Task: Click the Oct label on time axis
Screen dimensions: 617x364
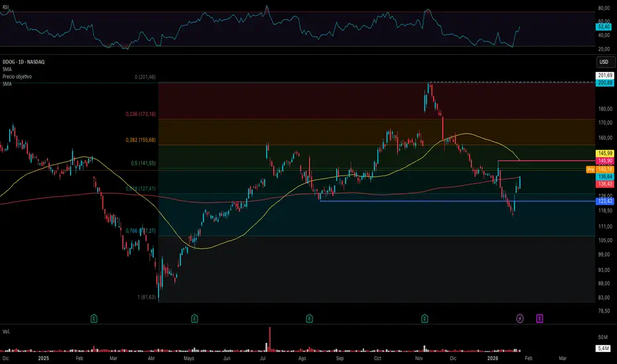Action: pos(377,358)
